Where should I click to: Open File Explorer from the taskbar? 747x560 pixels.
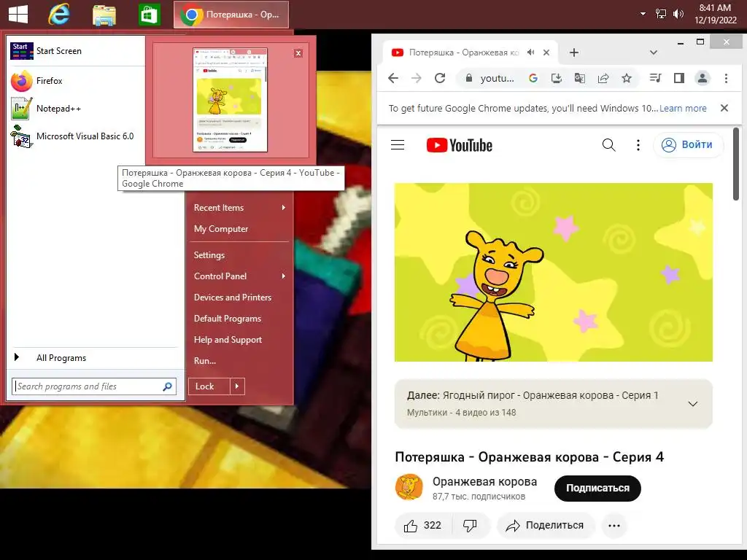104,15
